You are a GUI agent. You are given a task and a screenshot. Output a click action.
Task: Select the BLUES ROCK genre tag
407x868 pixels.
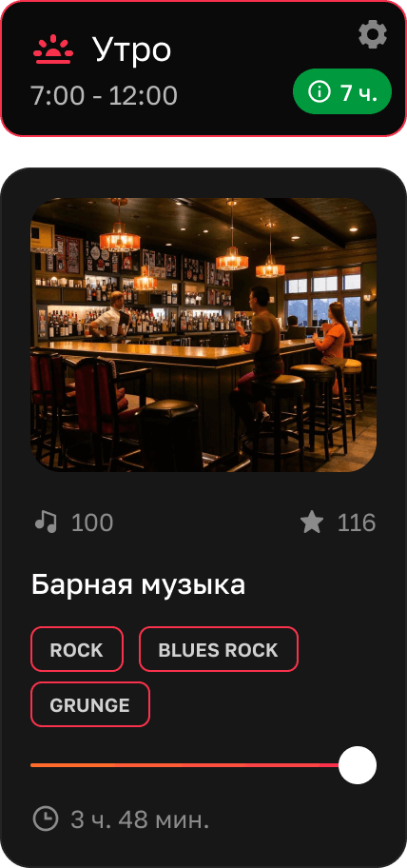click(x=219, y=649)
